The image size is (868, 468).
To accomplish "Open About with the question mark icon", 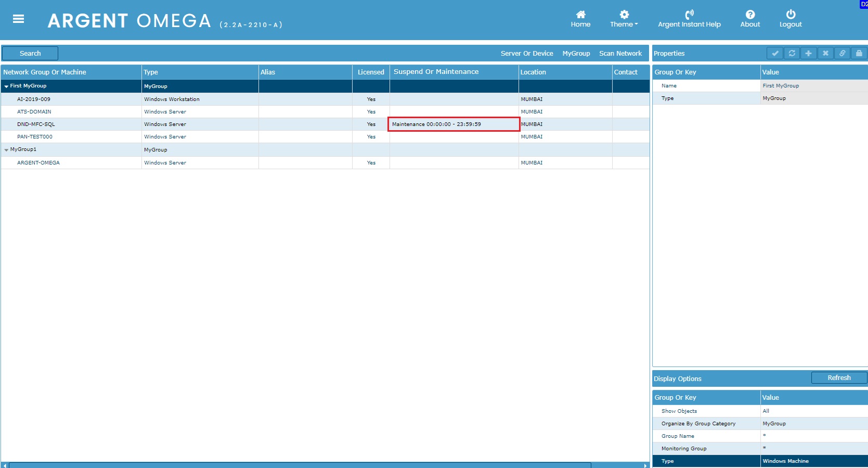I will click(x=750, y=15).
